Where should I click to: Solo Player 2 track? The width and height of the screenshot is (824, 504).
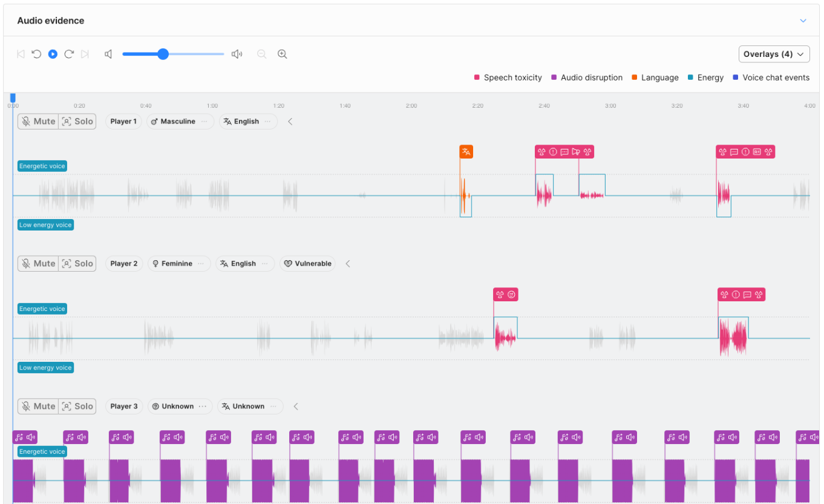(x=77, y=264)
